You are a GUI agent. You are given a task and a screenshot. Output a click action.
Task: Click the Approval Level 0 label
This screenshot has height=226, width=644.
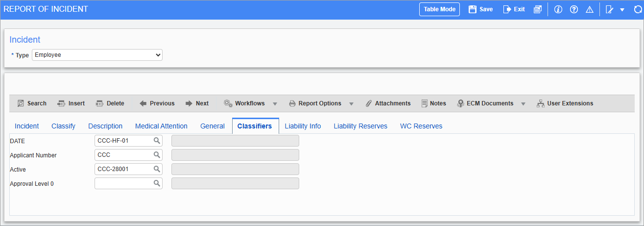pos(32,184)
